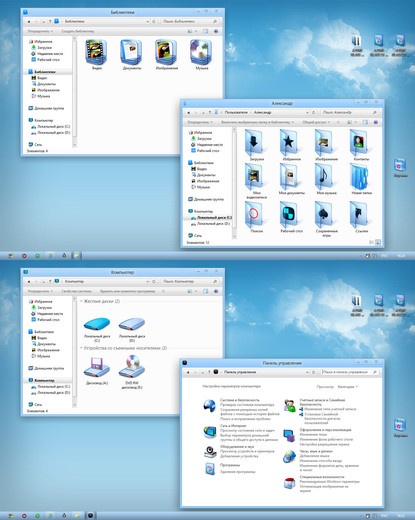Screen dimensions: 415x520
Task: Select the Дисковод (A:) floppy drive icon
Action: 97,367
